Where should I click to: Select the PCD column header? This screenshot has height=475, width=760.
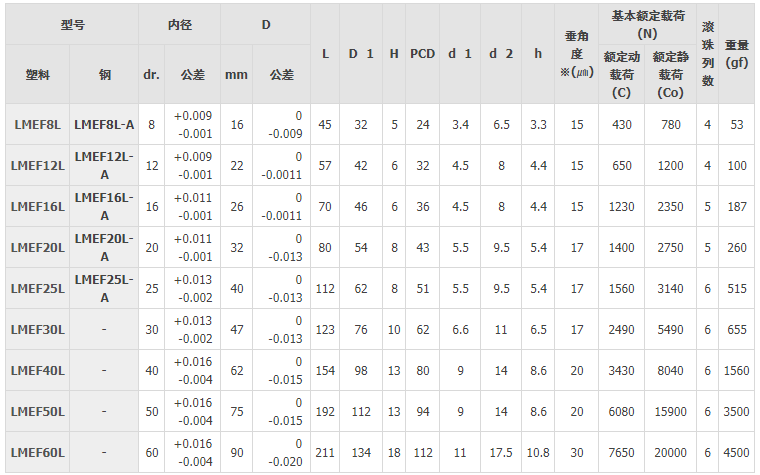click(422, 53)
